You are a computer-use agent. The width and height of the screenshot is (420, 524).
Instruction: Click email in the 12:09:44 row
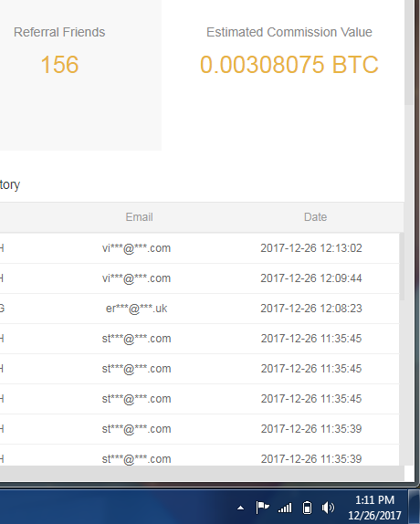[x=136, y=278]
